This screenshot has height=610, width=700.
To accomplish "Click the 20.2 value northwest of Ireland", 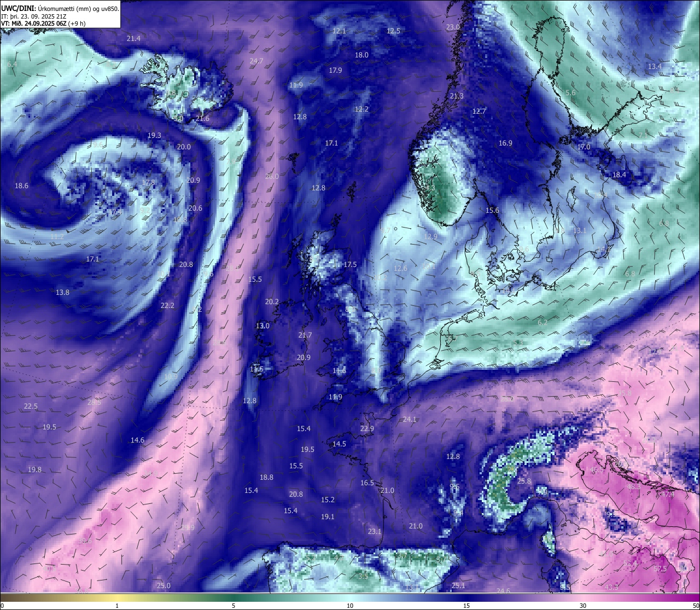I will 272,301.
